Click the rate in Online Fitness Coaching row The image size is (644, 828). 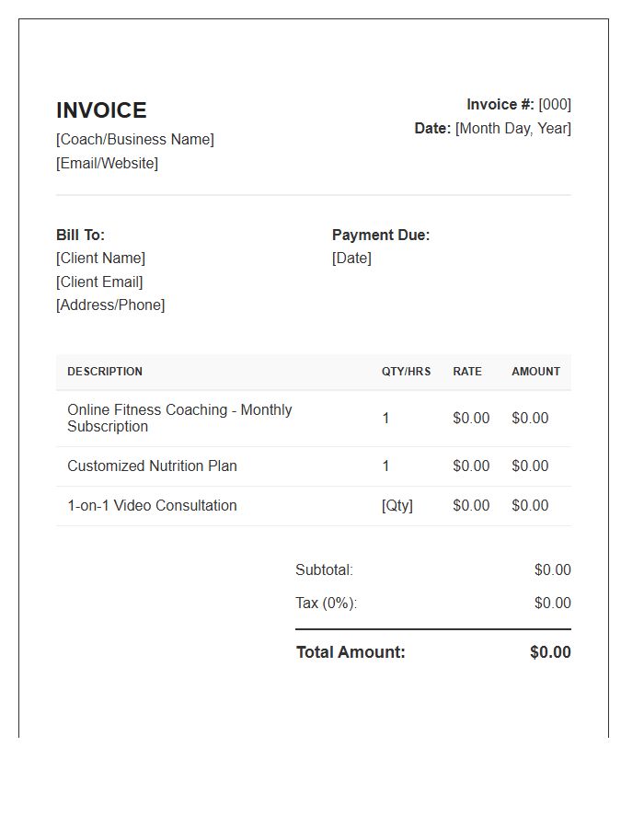471,419
